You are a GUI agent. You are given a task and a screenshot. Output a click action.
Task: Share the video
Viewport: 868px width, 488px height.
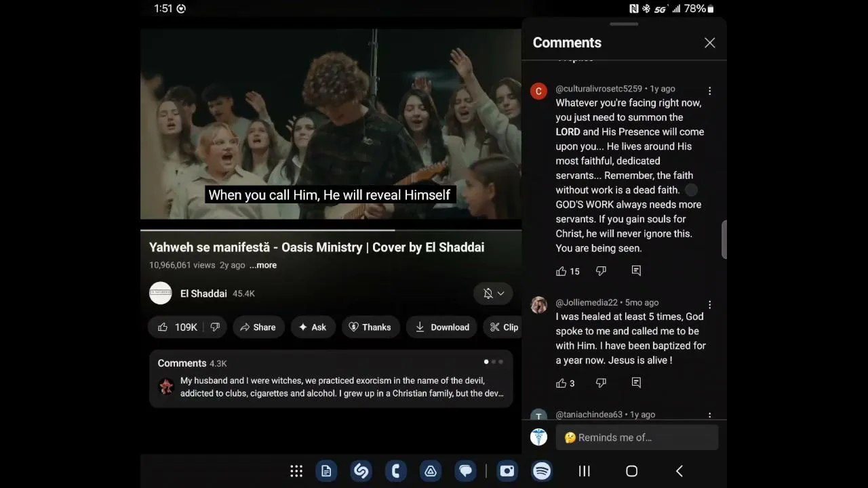pyautogui.click(x=258, y=327)
